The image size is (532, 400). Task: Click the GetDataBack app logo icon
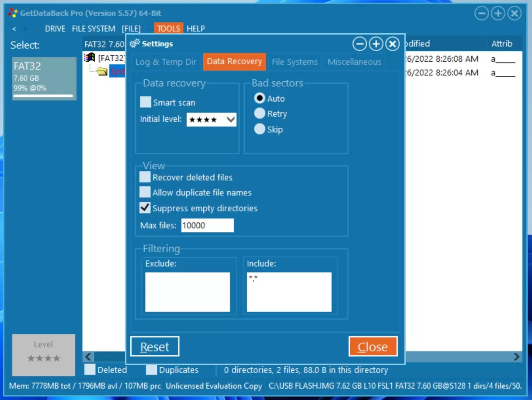pos(13,13)
